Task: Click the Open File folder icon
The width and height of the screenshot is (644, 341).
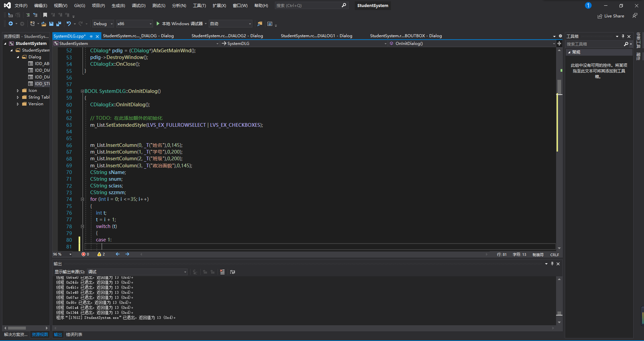Action: (44, 24)
